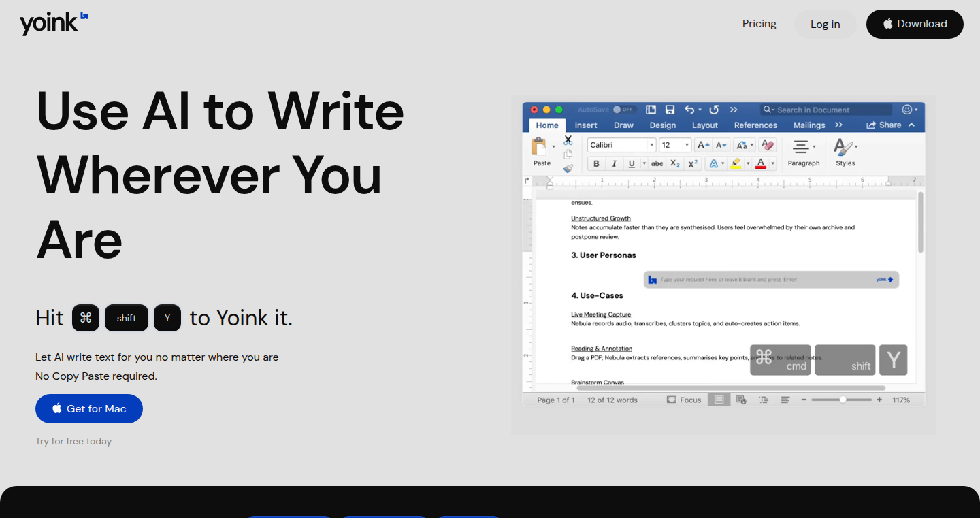Collapse the ribbon with the chevron
The height and width of the screenshot is (518, 980).
(x=912, y=125)
